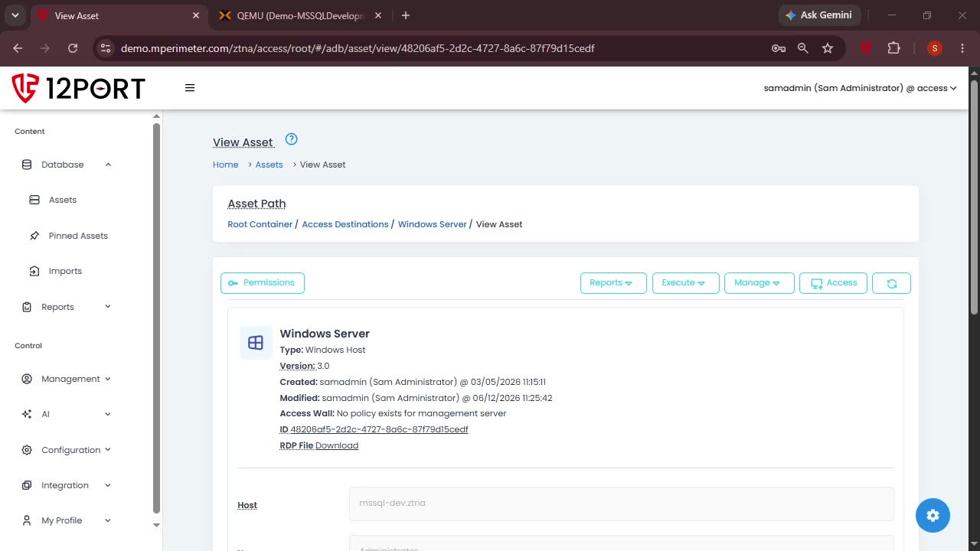Click the sidebar scrollbar
The height and width of the screenshot is (551, 980).
click(x=156, y=318)
